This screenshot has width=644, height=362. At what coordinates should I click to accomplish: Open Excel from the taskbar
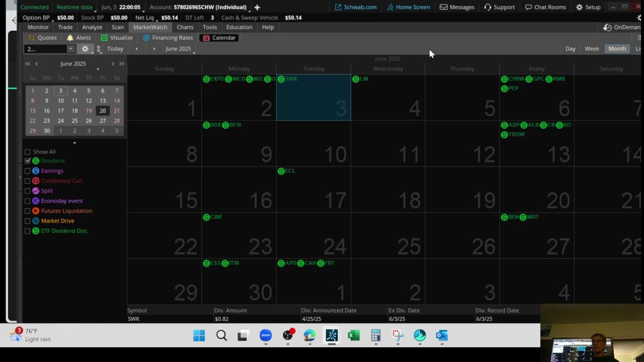click(354, 335)
